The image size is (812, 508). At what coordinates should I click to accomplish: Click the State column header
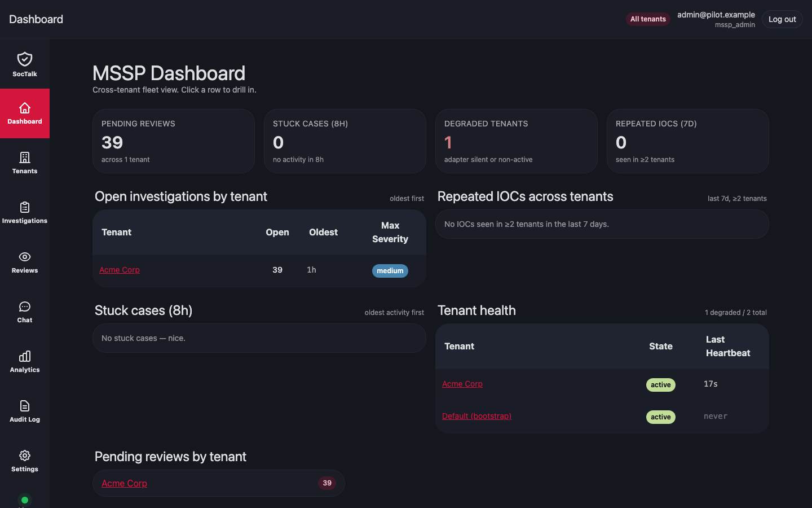coord(661,346)
